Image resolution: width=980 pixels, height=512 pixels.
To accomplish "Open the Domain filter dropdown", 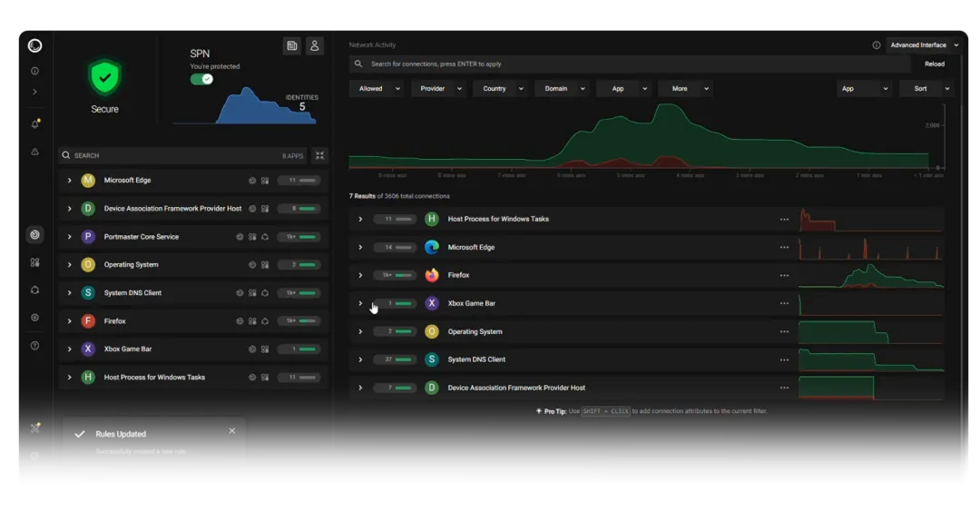I will 563,89.
